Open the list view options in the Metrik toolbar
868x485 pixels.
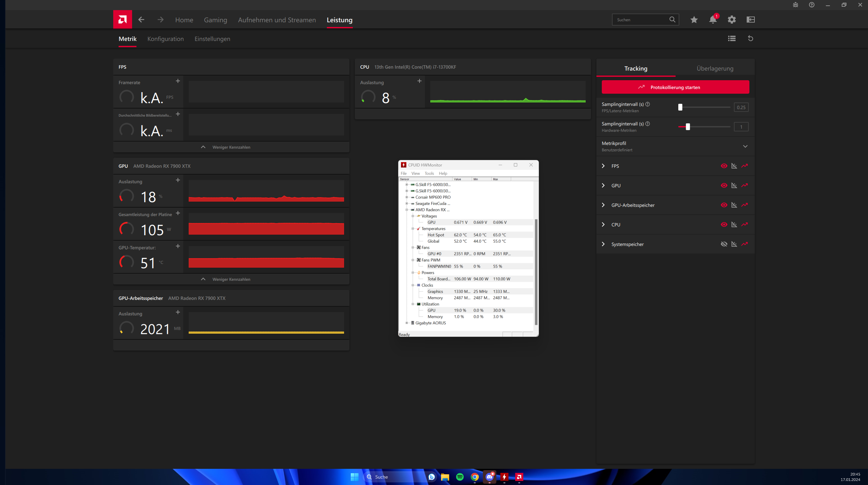[731, 38]
